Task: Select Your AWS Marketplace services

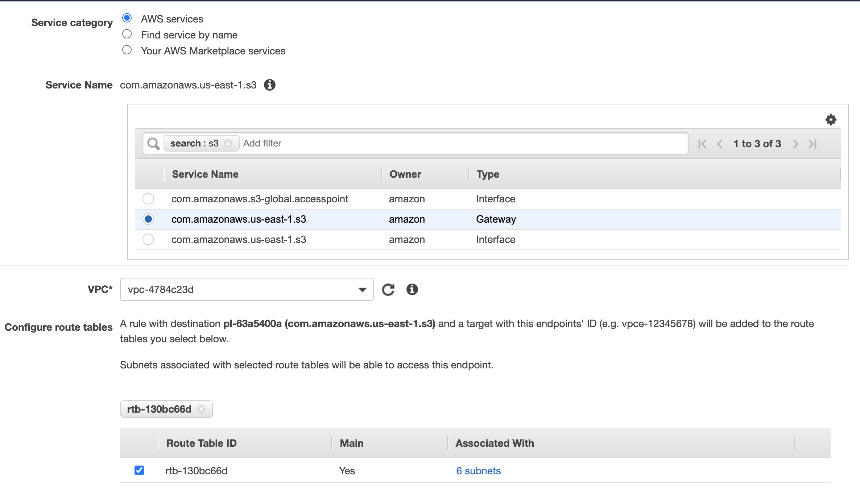Action: point(127,49)
